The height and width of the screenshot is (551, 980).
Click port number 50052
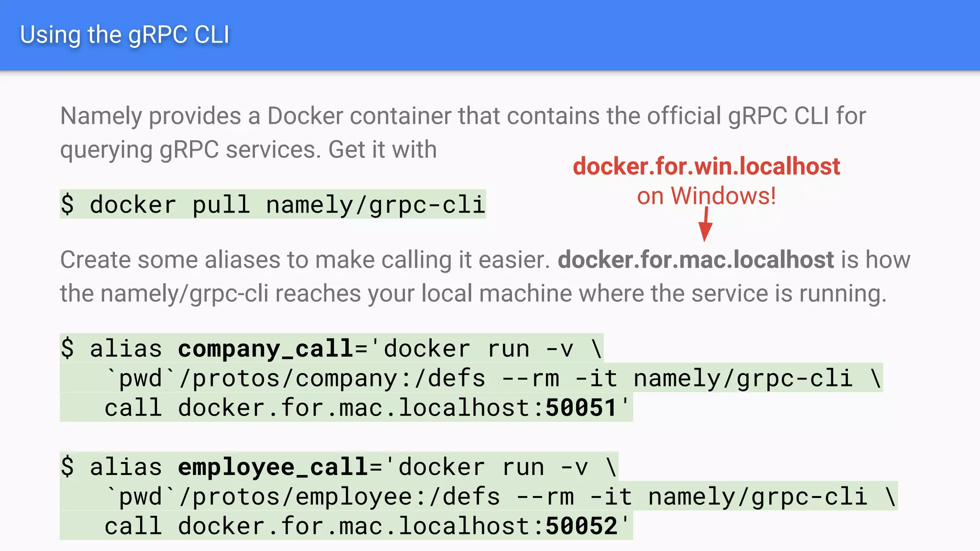tap(581, 527)
